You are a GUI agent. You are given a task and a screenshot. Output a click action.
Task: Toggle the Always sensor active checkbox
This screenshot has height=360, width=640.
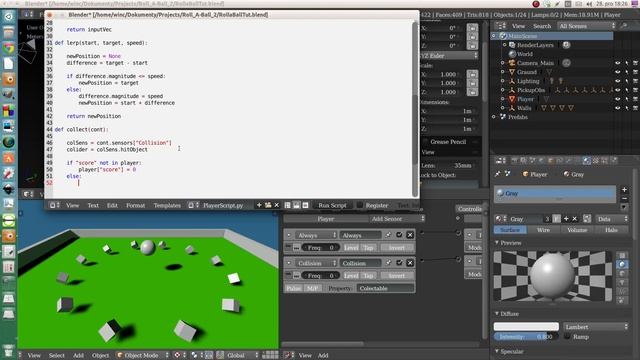[399, 235]
